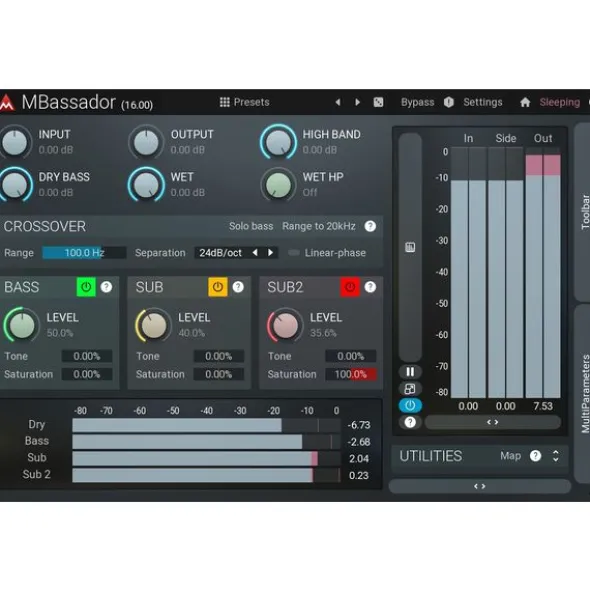Click the meter help question icon
The image size is (590, 591).
[410, 422]
